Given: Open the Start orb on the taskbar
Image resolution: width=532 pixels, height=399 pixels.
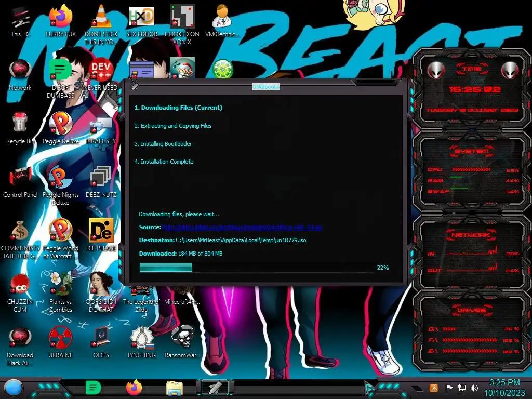Looking at the screenshot, I should (13, 388).
